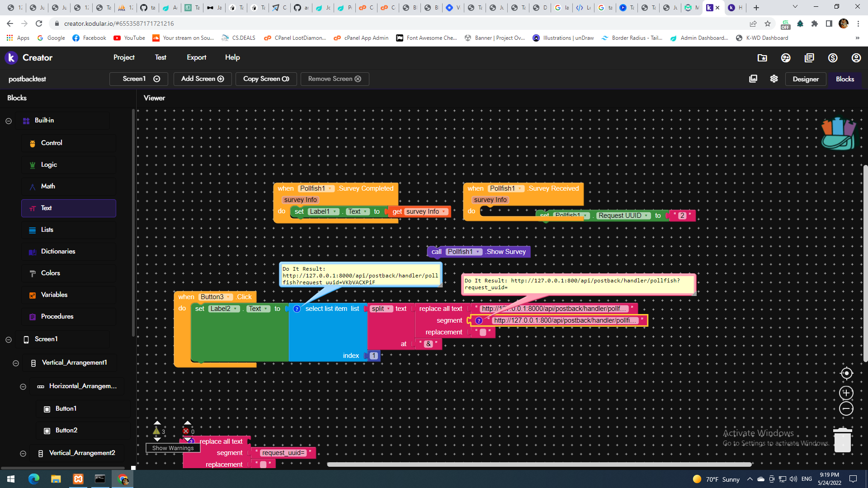Click the ampersand text block
This screenshot has width=868, height=488.
[x=429, y=344]
